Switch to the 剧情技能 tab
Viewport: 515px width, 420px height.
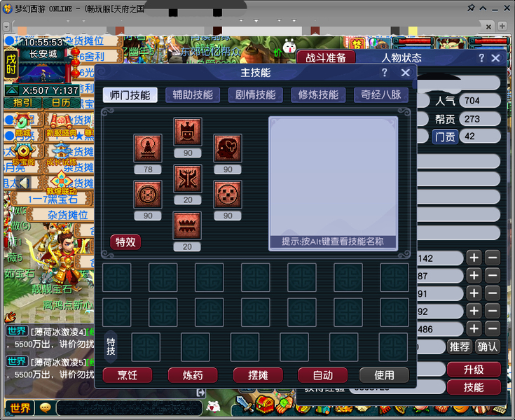(256, 95)
